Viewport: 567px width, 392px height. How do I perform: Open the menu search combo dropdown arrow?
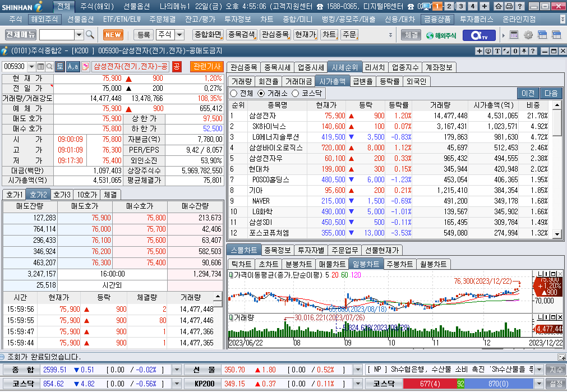coord(79,35)
